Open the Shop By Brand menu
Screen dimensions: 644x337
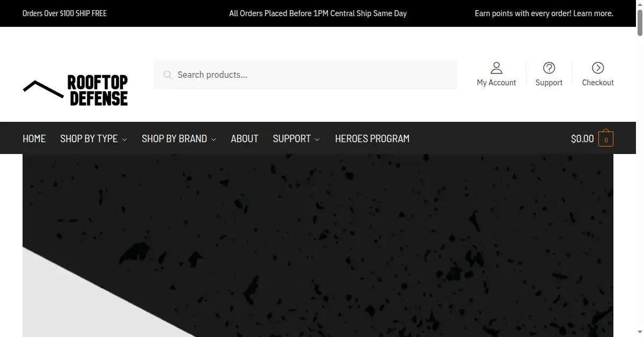coord(179,138)
